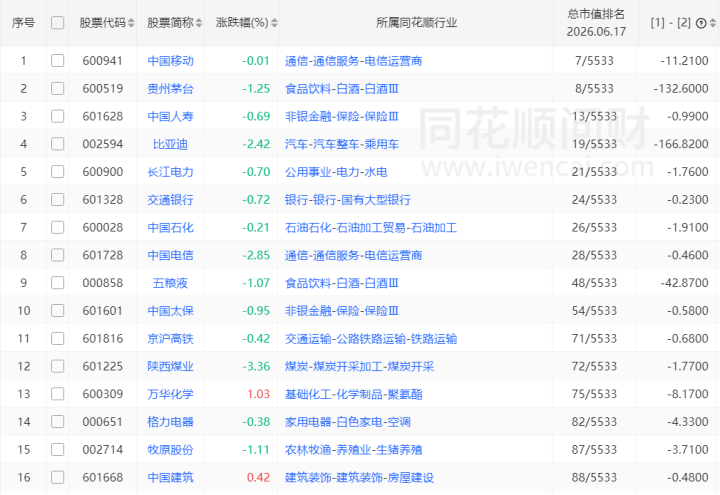Viewport: 720px width, 495px height.
Task: Sort by the 涨跌幅(%) column arrows
Action: click(x=274, y=23)
